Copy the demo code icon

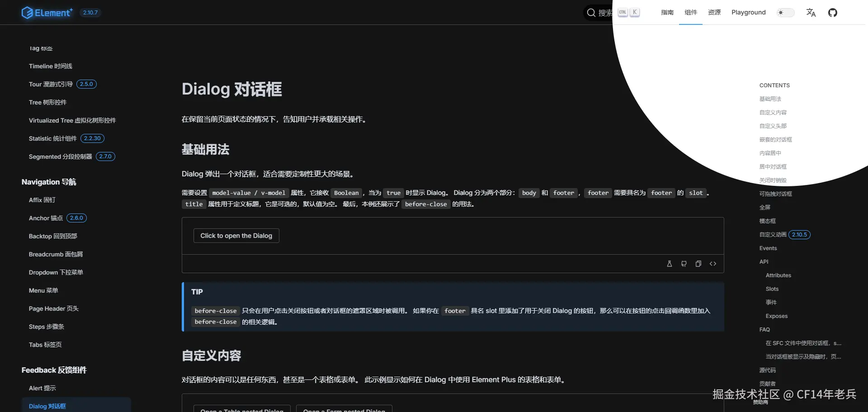click(x=698, y=264)
